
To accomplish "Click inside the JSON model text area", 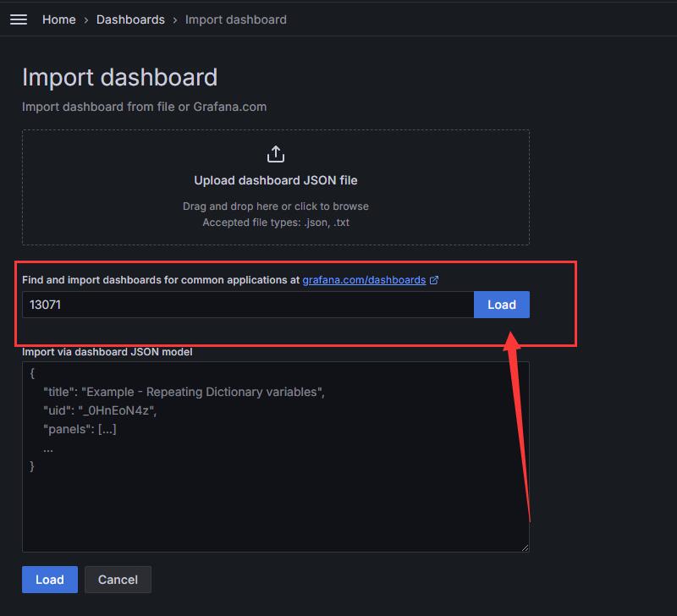I will tap(276, 457).
